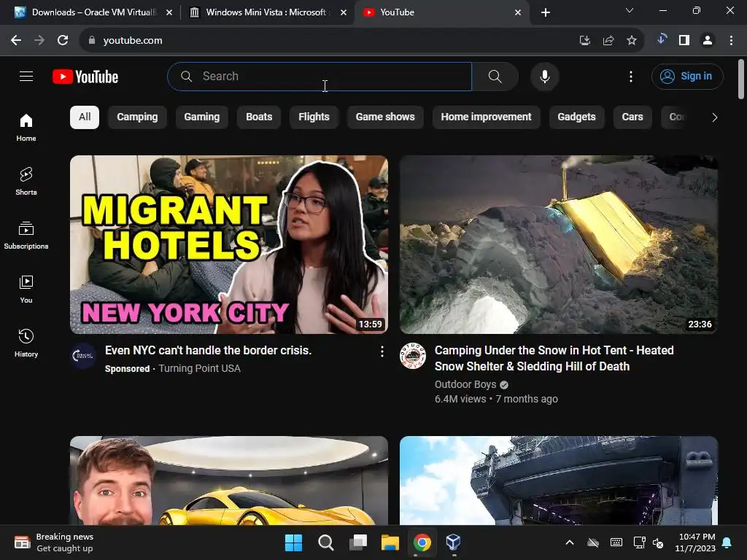Filter videos by Game shows chip
Viewport: 747px width, 560px height.
pos(385,117)
